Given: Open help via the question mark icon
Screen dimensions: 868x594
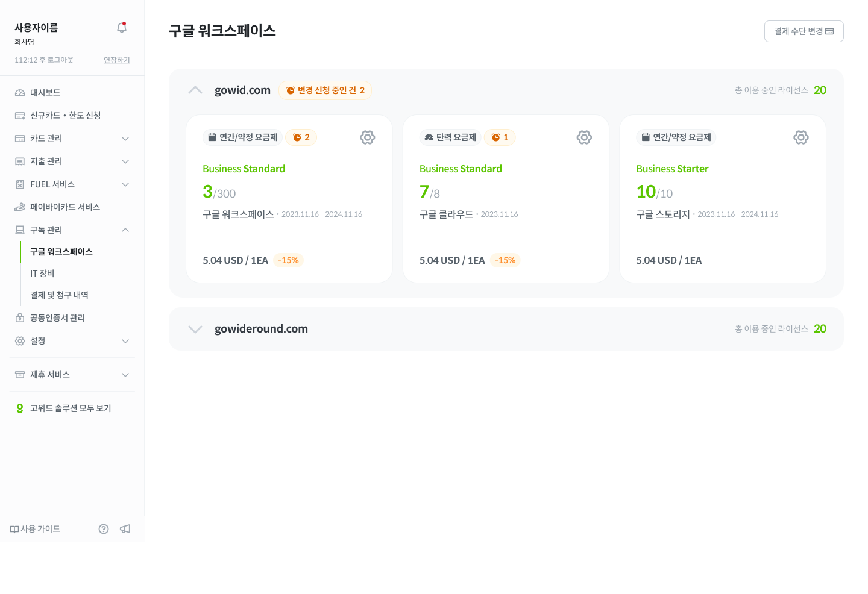Looking at the screenshot, I should point(104,529).
